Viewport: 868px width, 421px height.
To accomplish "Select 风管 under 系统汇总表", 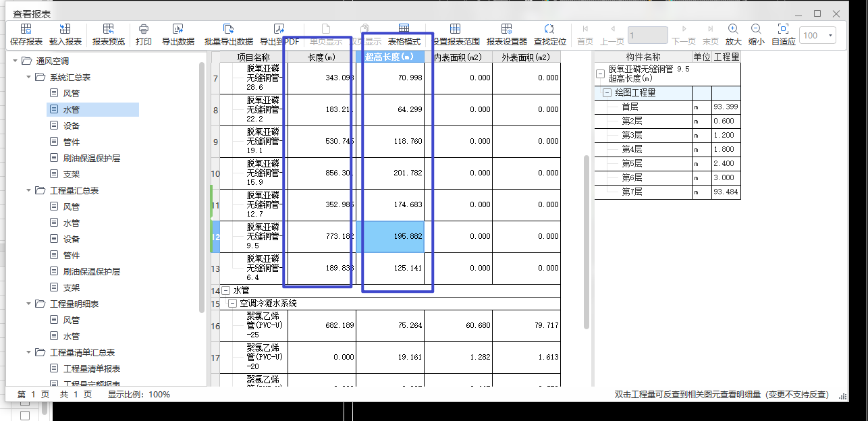I will (72, 93).
